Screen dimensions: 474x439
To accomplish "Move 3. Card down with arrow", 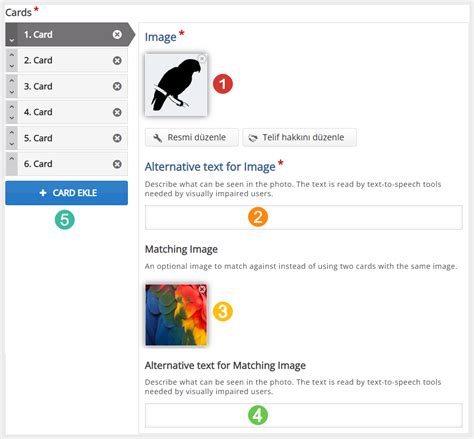I will pyautogui.click(x=12, y=92).
